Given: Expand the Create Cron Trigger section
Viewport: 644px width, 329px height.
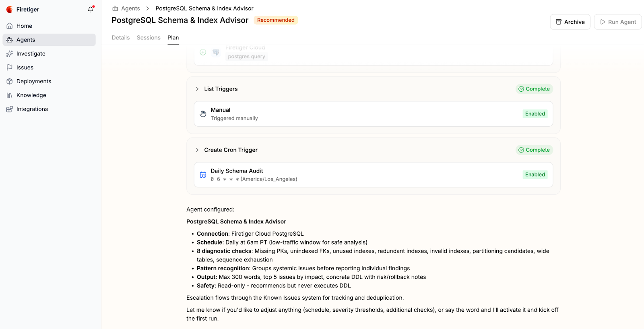Looking at the screenshot, I should 197,150.
